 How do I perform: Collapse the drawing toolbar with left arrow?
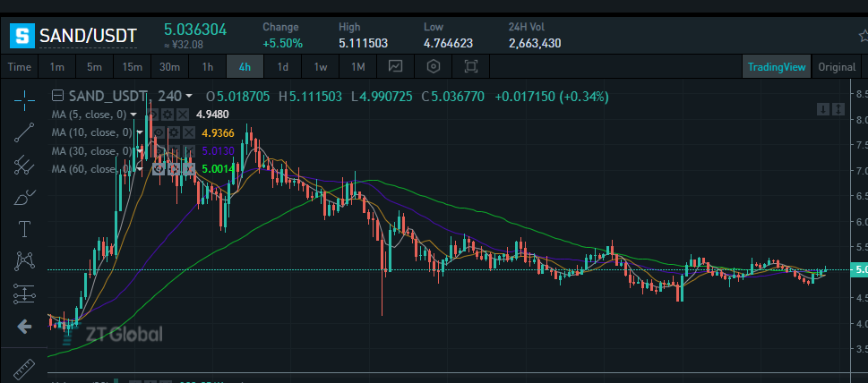24,327
